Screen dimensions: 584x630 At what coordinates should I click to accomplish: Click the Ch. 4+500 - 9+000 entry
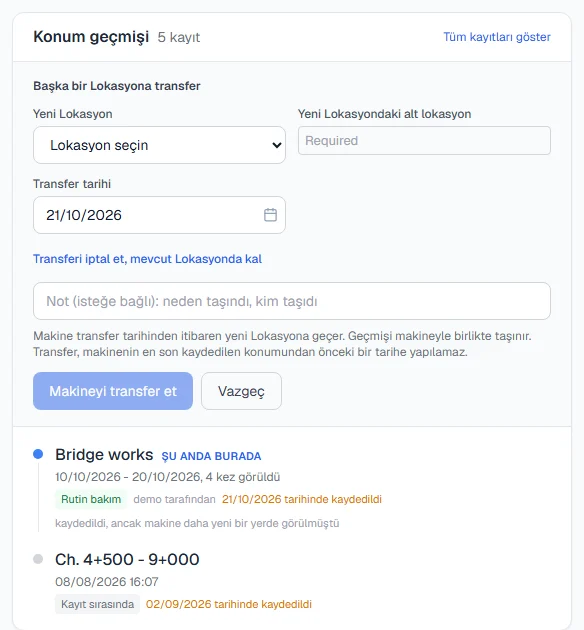click(x=127, y=559)
